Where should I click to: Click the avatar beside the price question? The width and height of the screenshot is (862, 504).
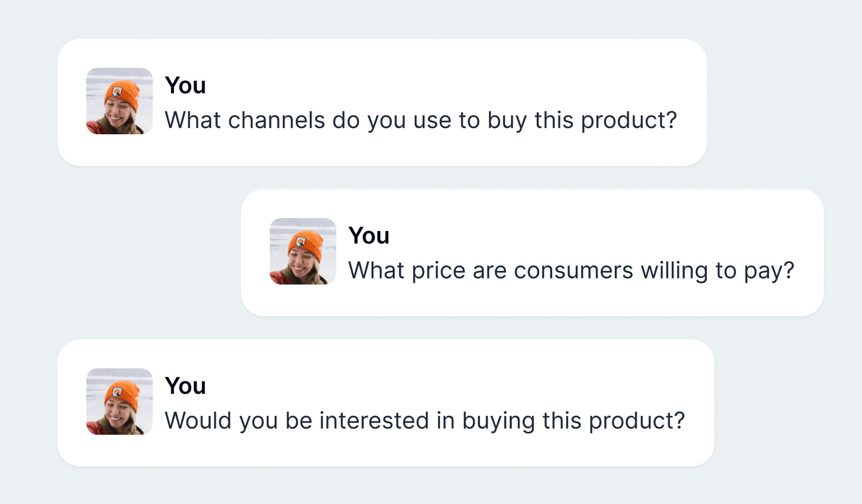pyautogui.click(x=303, y=251)
